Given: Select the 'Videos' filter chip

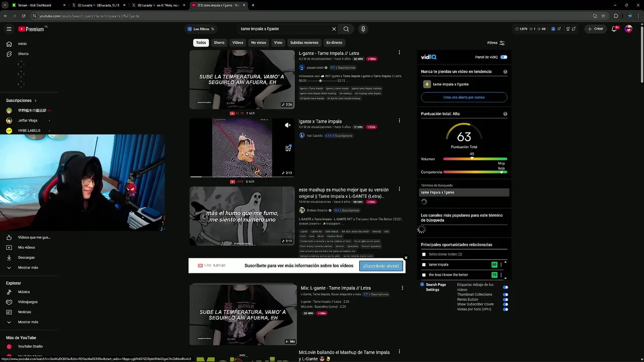Looking at the screenshot, I should [x=237, y=43].
